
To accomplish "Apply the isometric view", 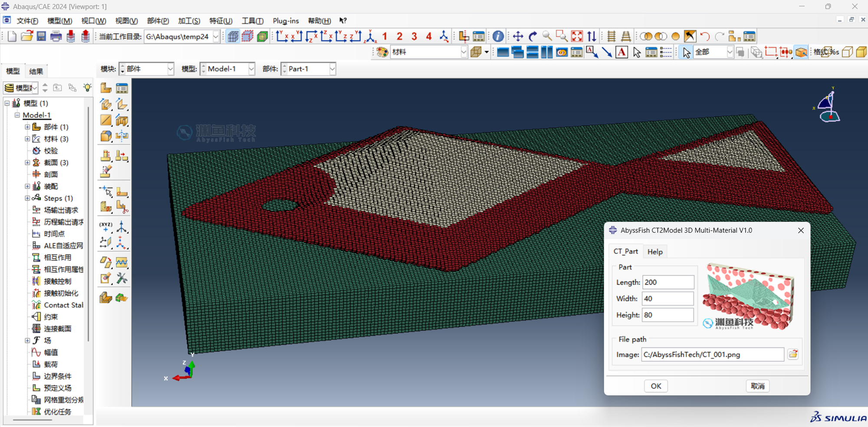I will 371,36.
